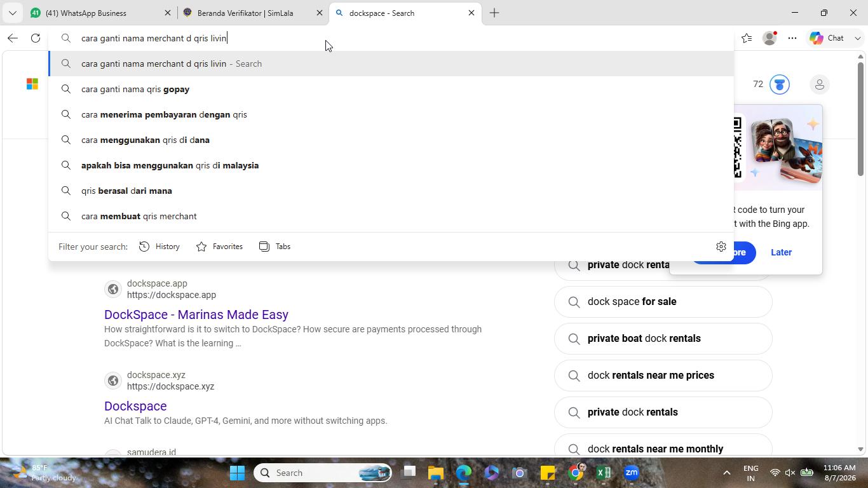Open Zoom from the taskbar

coord(632,473)
